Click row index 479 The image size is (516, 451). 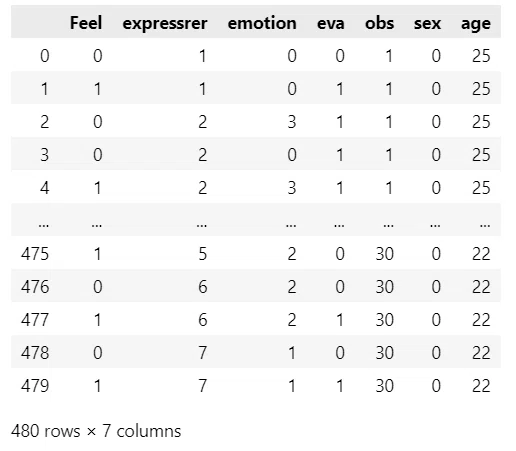click(35, 386)
